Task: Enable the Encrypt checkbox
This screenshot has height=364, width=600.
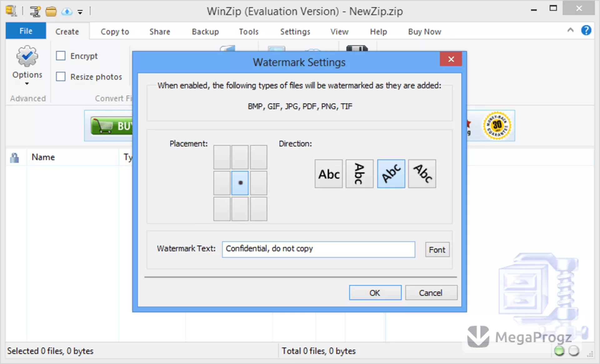Action: click(x=61, y=56)
